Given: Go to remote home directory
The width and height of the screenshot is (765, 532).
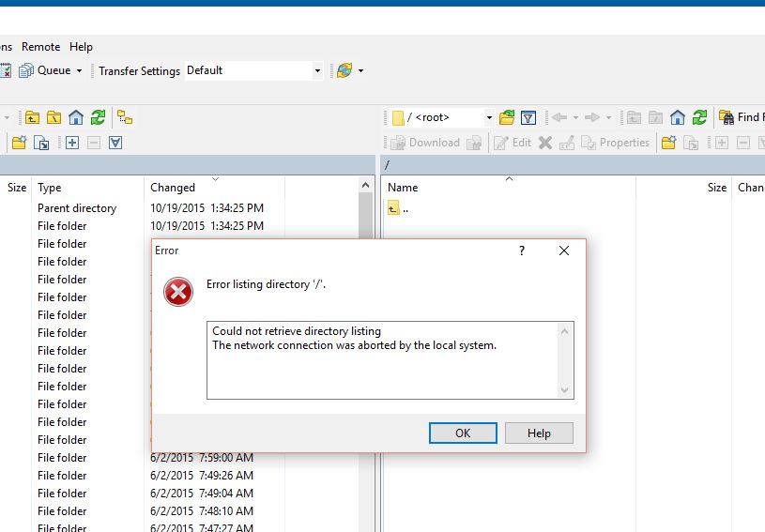Looking at the screenshot, I should 678,117.
